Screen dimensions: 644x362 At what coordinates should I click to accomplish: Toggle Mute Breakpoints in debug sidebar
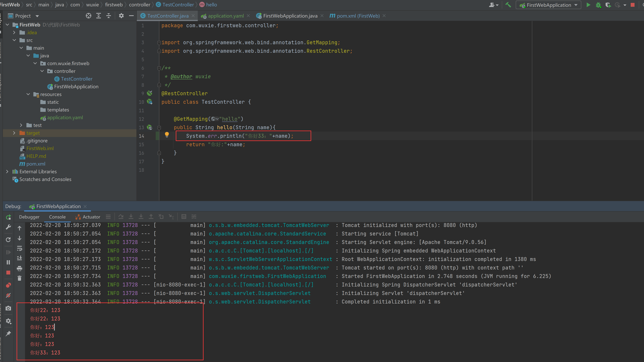coord(8,295)
